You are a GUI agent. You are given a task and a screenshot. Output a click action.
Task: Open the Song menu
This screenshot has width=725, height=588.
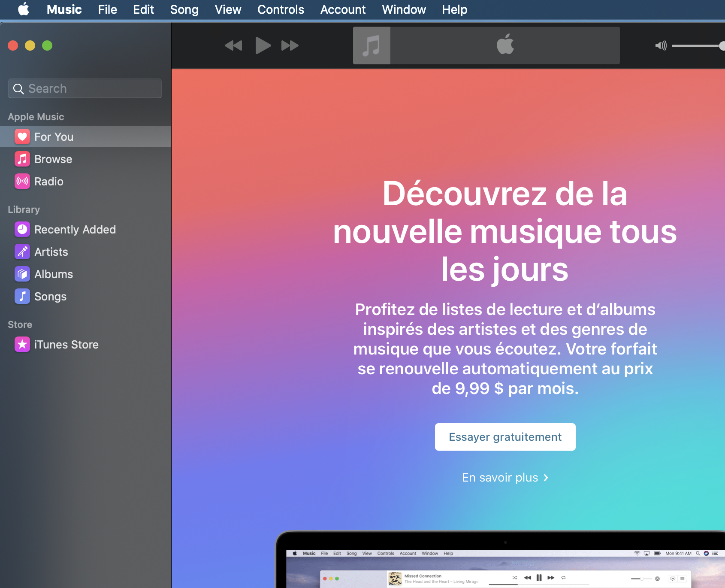point(184,9)
